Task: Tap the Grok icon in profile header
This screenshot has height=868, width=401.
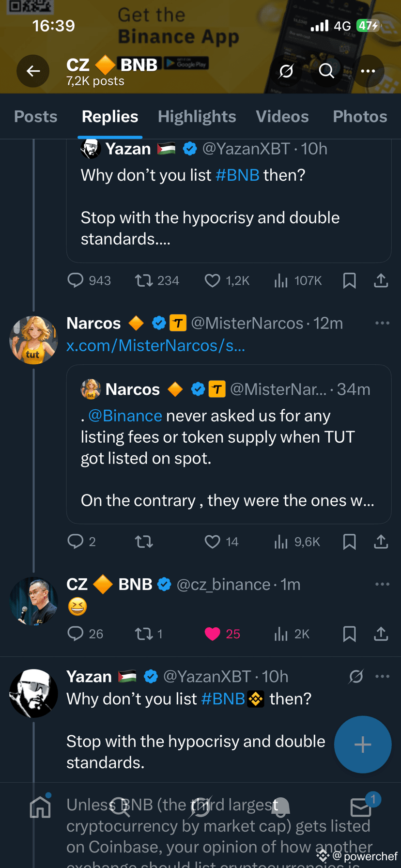Action: (x=286, y=71)
